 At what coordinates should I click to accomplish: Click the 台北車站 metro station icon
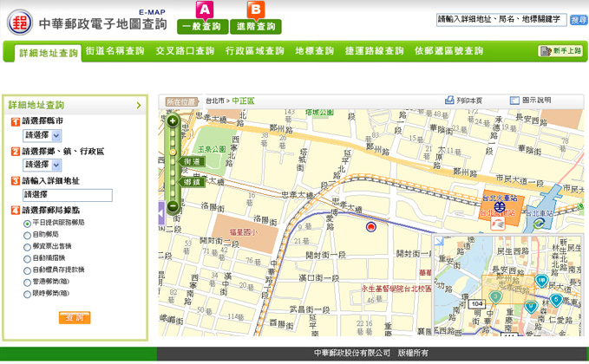539,224
